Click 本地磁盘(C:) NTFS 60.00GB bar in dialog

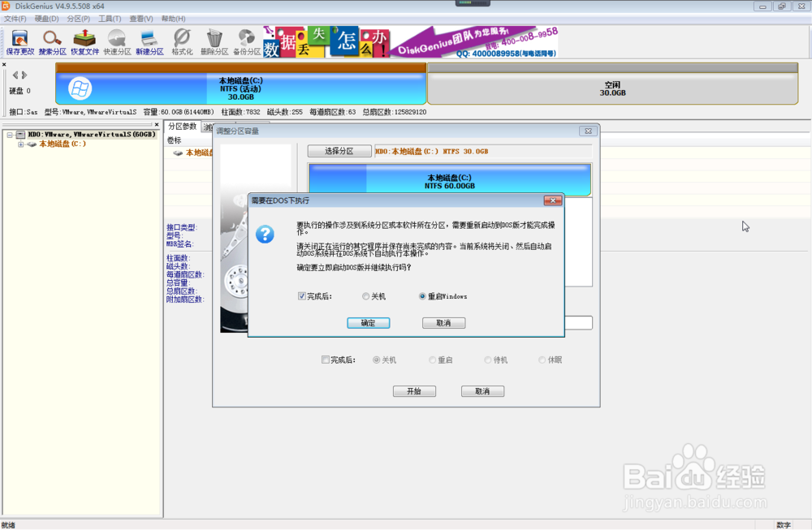click(450, 180)
